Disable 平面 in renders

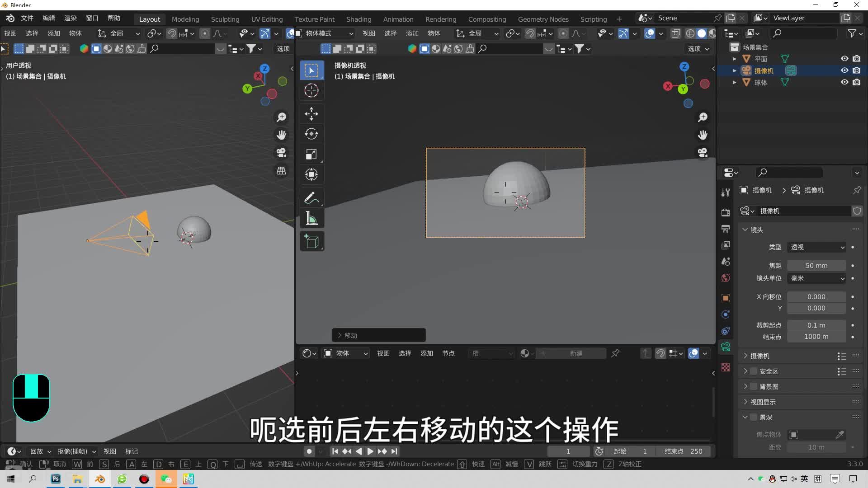857,59
